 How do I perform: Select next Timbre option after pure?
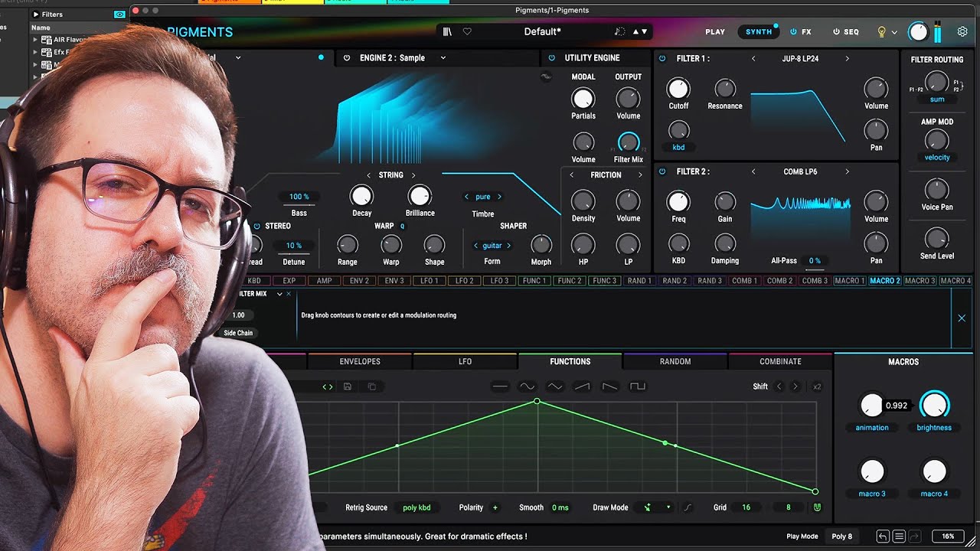point(499,197)
